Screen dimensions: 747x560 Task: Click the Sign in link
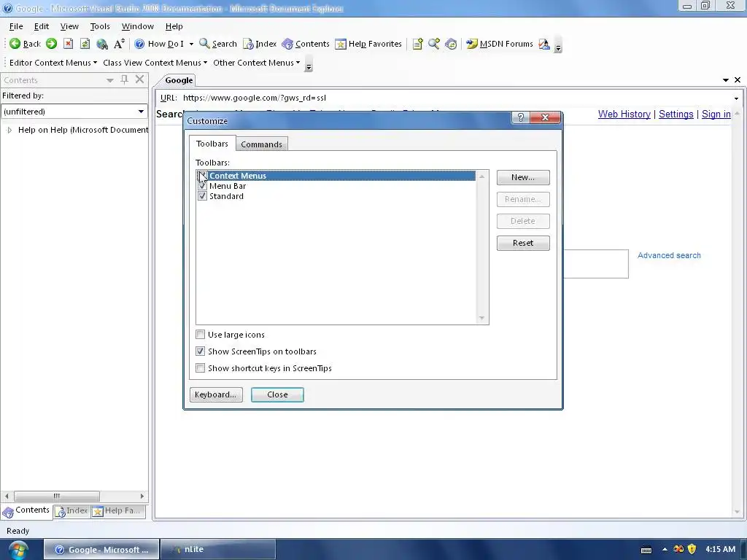tap(716, 114)
